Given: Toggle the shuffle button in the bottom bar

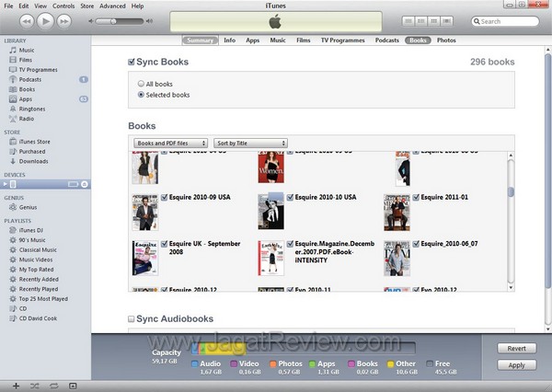Looking at the screenshot, I should point(35,386).
